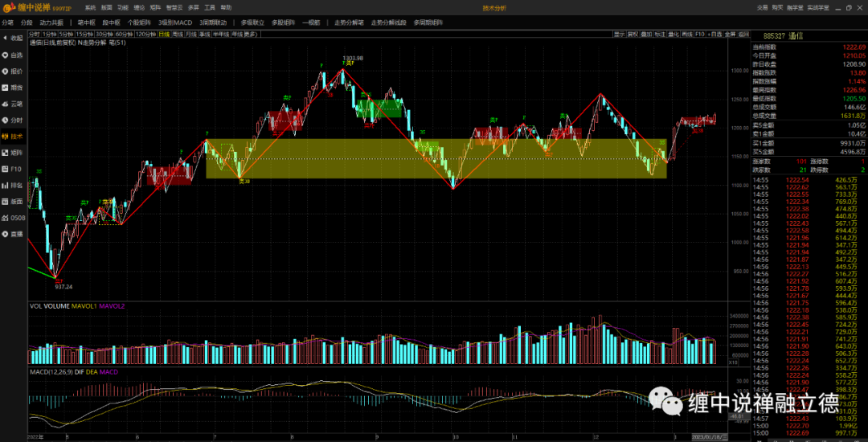Screen dimensions: 868x442
Task: Toggle 动力共振 indicator
Action: [x=51, y=23]
